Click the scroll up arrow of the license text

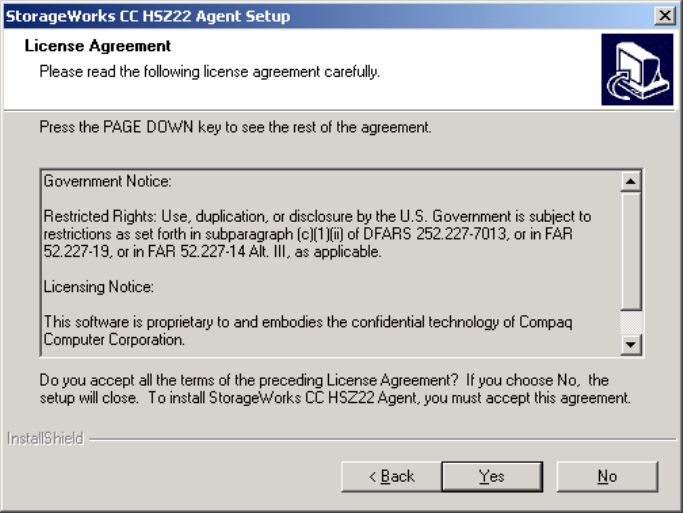point(630,182)
